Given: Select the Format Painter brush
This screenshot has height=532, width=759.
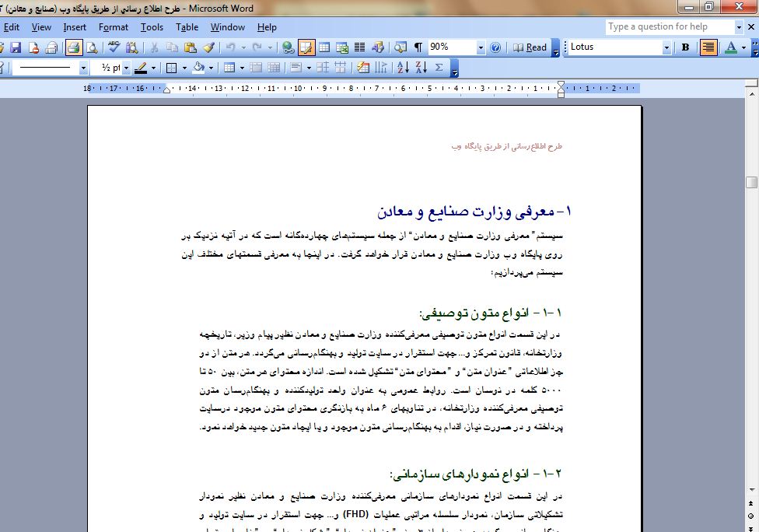Looking at the screenshot, I should pyautogui.click(x=208, y=47).
